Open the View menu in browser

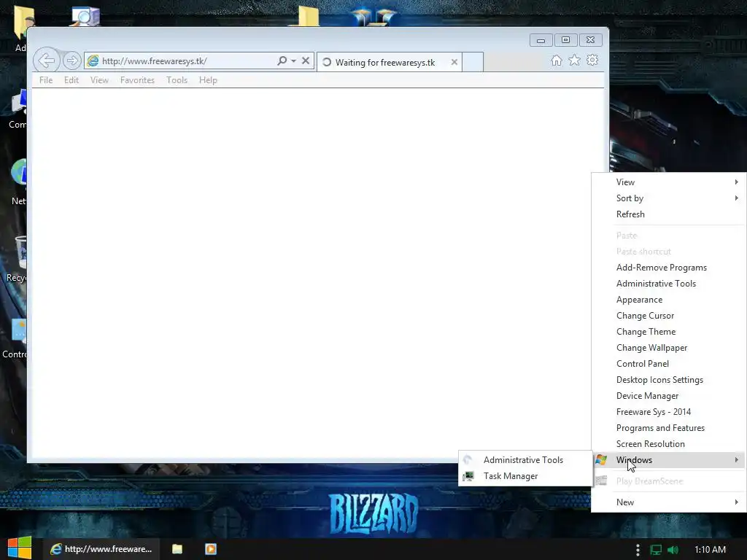click(x=99, y=80)
